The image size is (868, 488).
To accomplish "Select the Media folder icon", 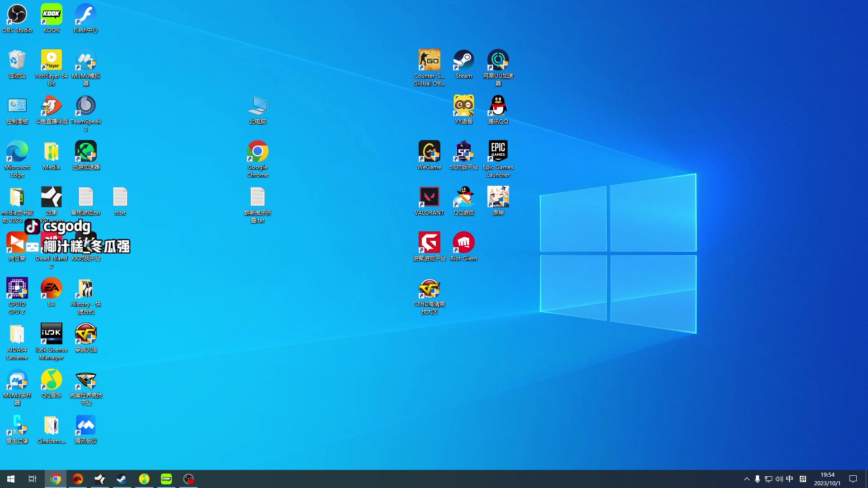I will [52, 155].
